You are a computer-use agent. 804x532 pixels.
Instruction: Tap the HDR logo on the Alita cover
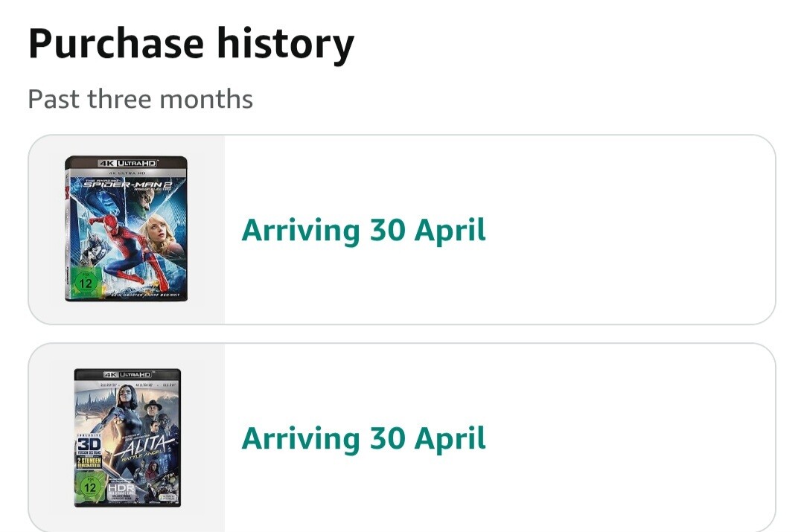[x=121, y=489]
